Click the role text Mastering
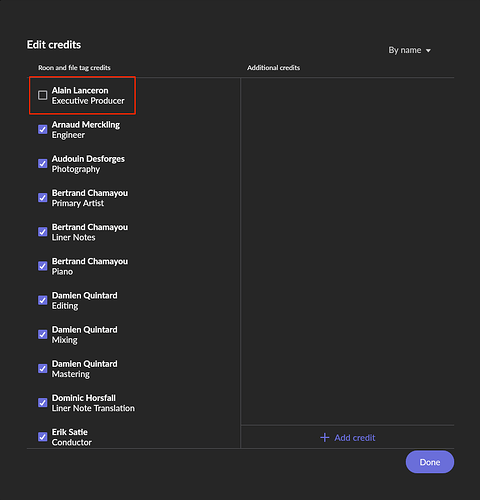Image resolution: width=480 pixels, height=500 pixels. click(x=71, y=374)
